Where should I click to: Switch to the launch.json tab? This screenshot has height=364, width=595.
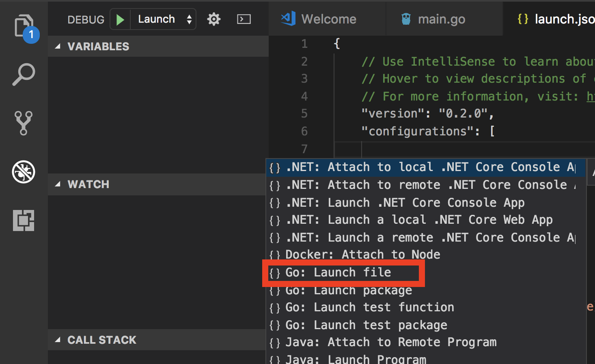coord(549,19)
